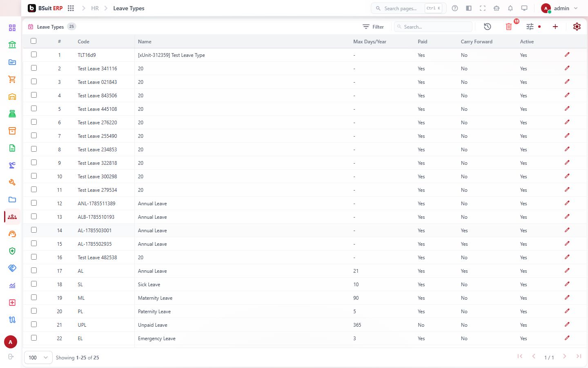588x368 pixels.
Task: Open the shopping cart module in the sidebar
Action: point(12,79)
